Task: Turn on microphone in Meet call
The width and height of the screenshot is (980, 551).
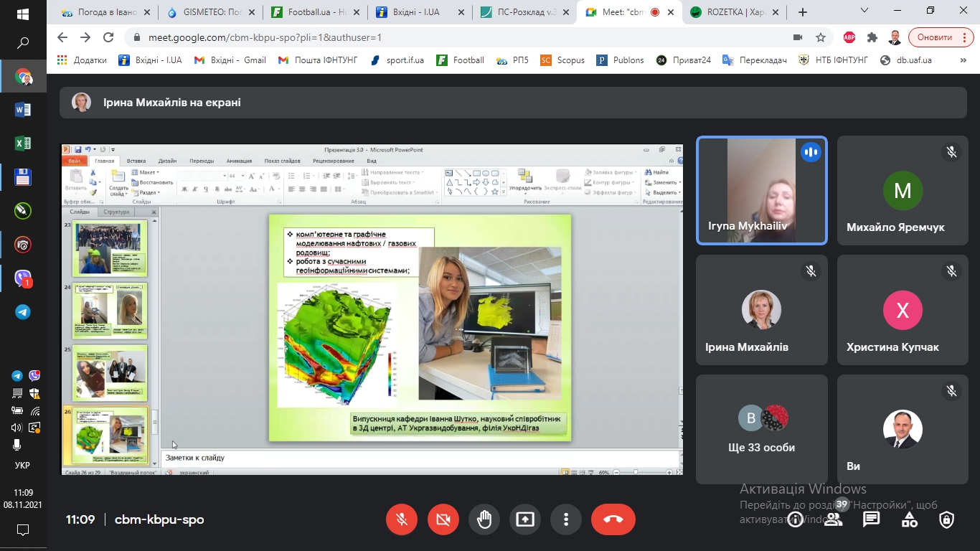Action: pos(402,519)
